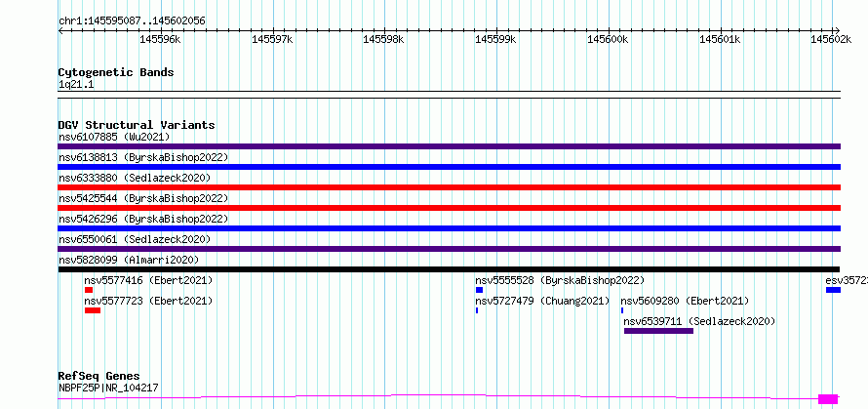Click the tiny nsv5609280 (Ebert2021) marker
The image size is (868, 409).
(622, 310)
